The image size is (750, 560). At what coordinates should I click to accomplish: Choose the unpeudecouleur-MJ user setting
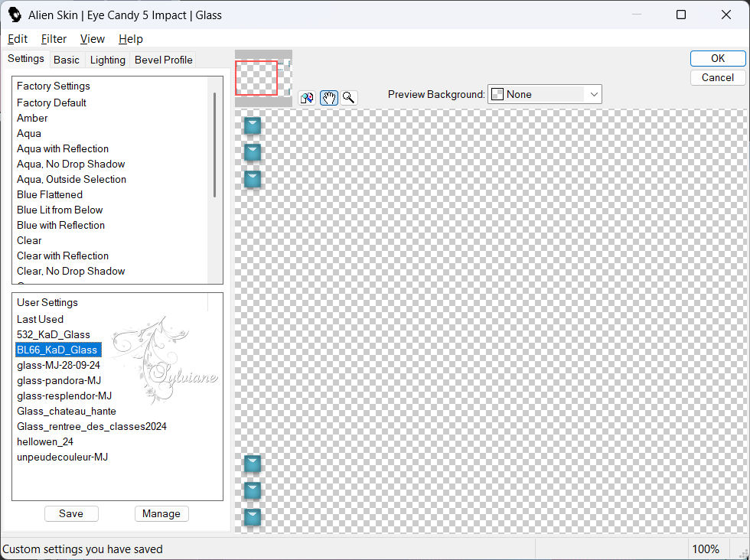pos(62,457)
